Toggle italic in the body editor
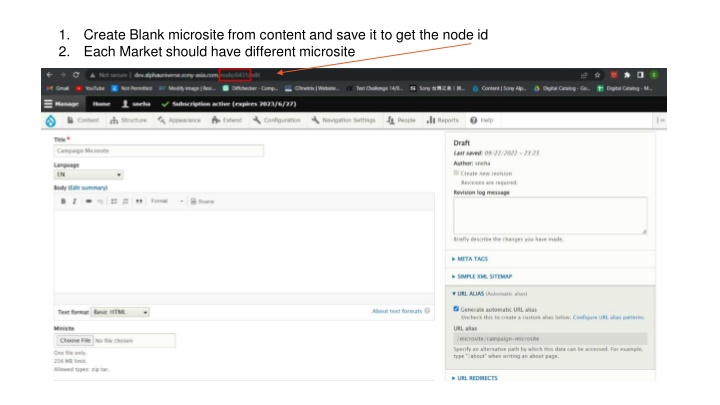 pos(74,202)
